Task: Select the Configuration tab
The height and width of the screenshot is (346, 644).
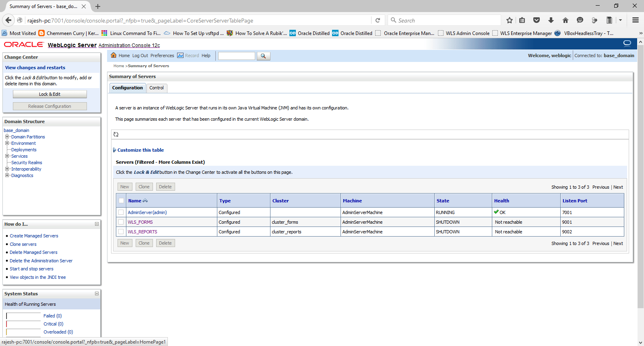Action: coord(128,88)
